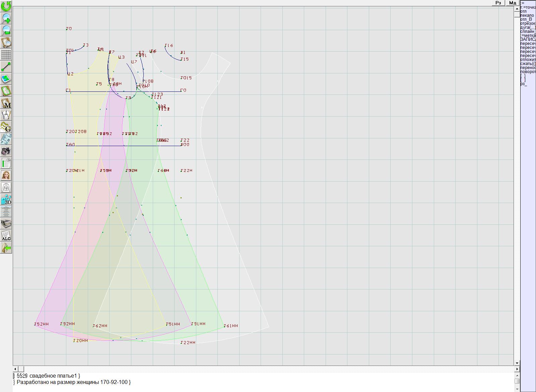Image resolution: width=536 pixels, height=392 pixels.
Task: Open the jacket sketch icon
Action: click(6, 187)
